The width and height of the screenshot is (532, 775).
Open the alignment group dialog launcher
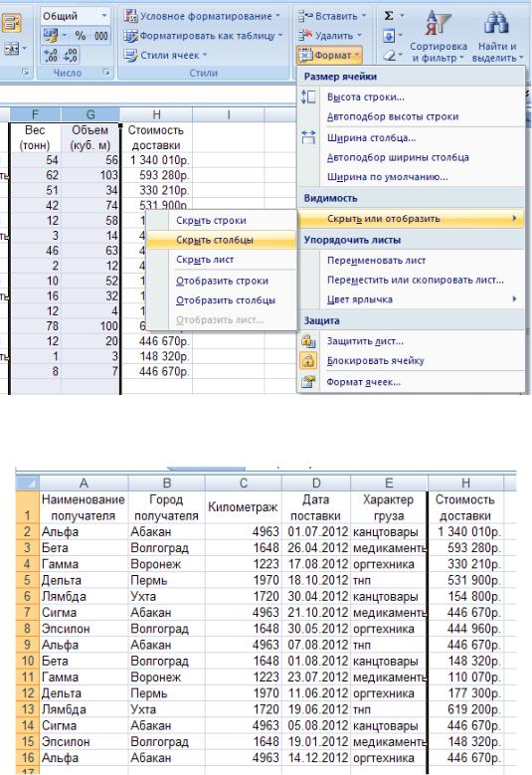click(x=26, y=73)
